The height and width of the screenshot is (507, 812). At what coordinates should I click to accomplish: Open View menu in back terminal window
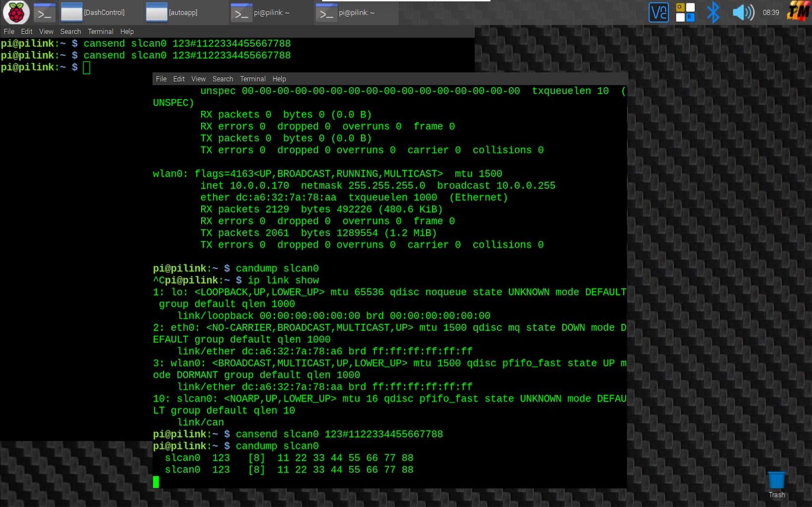46,31
